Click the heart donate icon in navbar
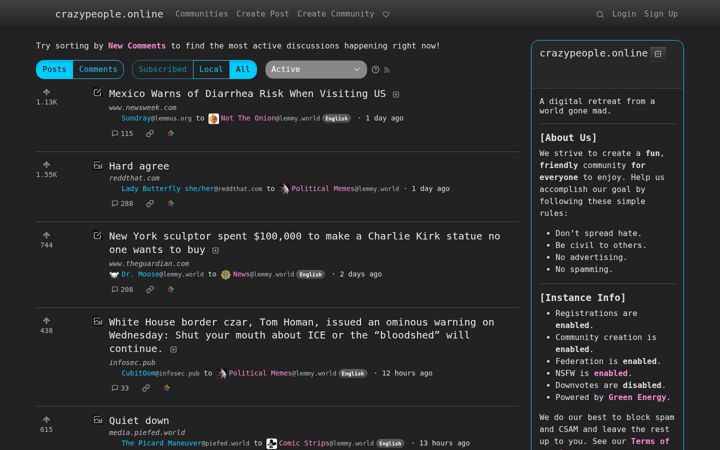 click(x=386, y=14)
